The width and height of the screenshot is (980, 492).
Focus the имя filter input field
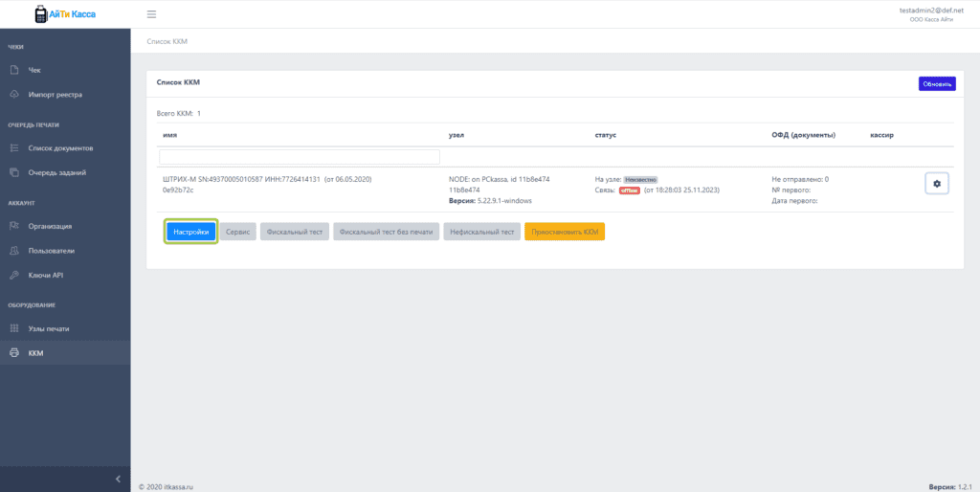coord(300,157)
